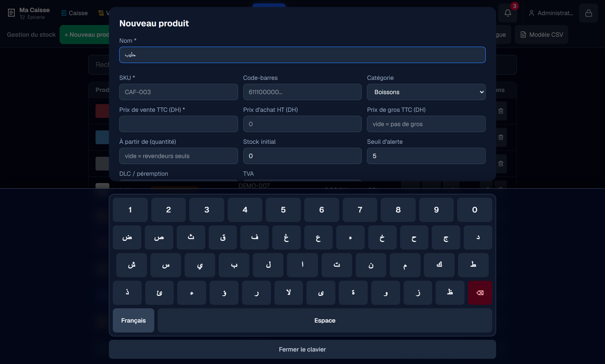Viewport: 605px width, 364px height.
Task: Open the Catégorie dropdown showing Boissons
Action: [x=426, y=92]
